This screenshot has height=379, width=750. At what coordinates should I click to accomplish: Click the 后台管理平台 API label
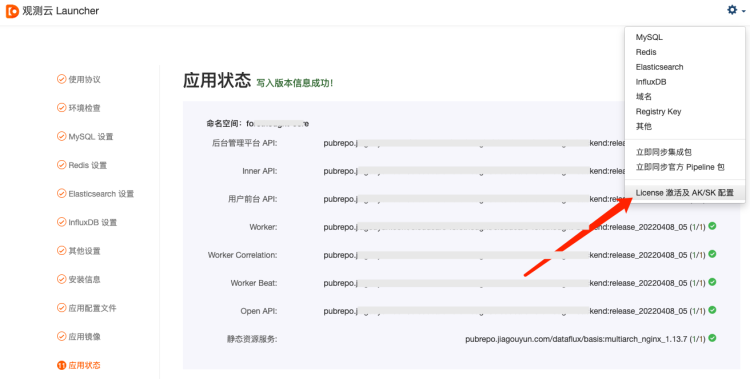coord(244,143)
